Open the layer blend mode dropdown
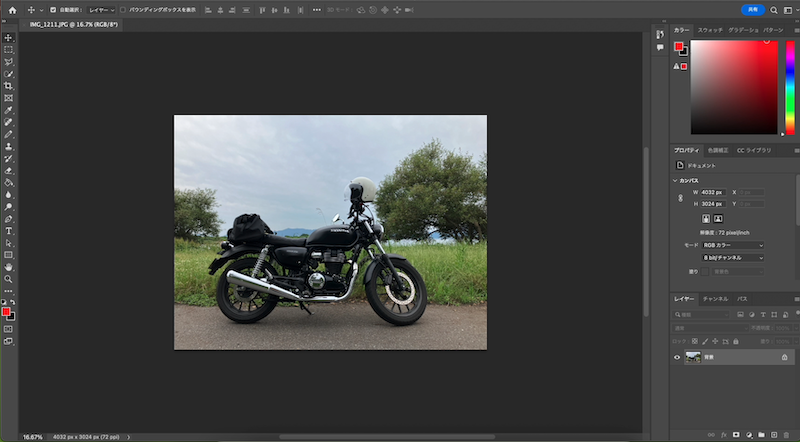This screenshot has height=442, width=800. [x=710, y=328]
